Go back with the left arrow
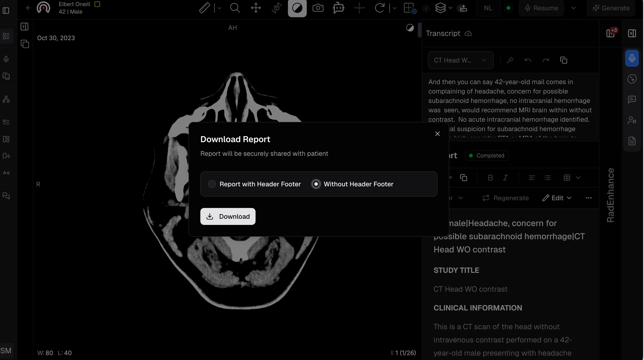 [x=29, y=8]
